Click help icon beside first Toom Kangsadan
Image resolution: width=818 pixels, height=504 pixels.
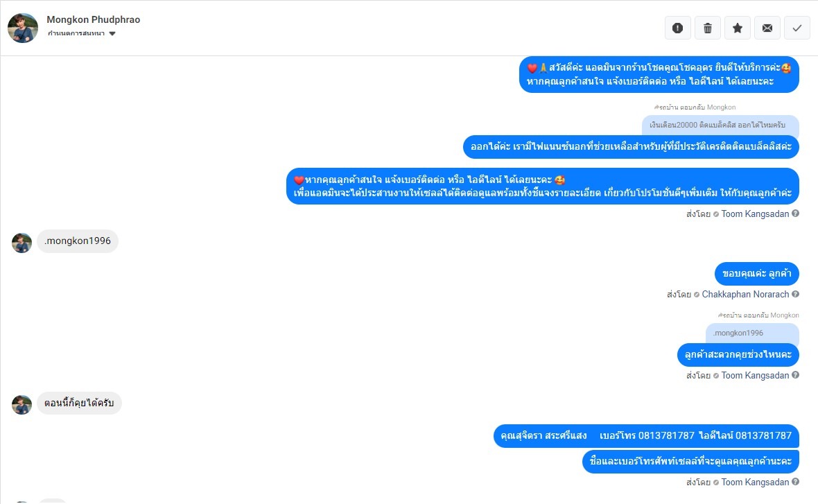click(795, 214)
